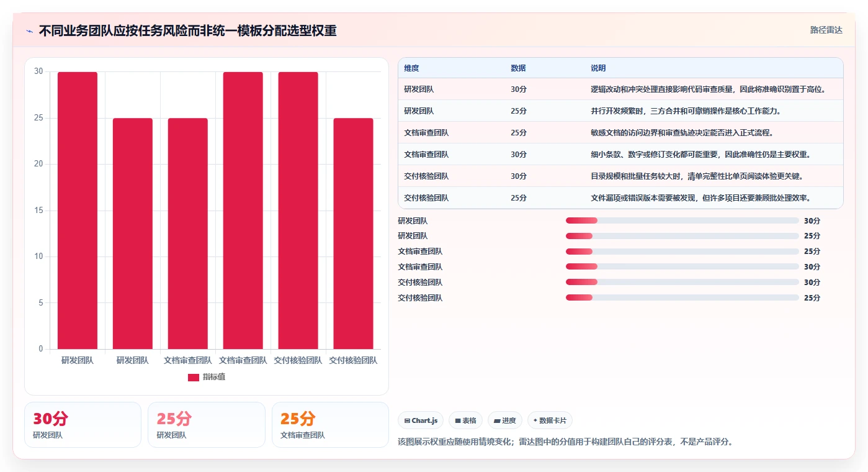Click the y-axis tick label 25

click(38, 118)
